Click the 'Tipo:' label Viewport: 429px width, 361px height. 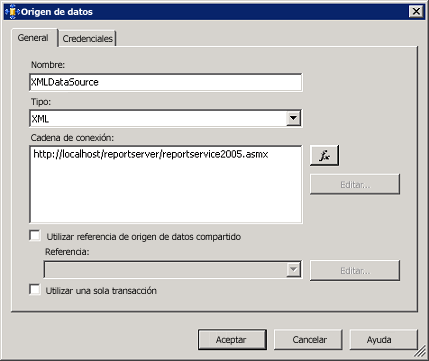[x=41, y=102]
